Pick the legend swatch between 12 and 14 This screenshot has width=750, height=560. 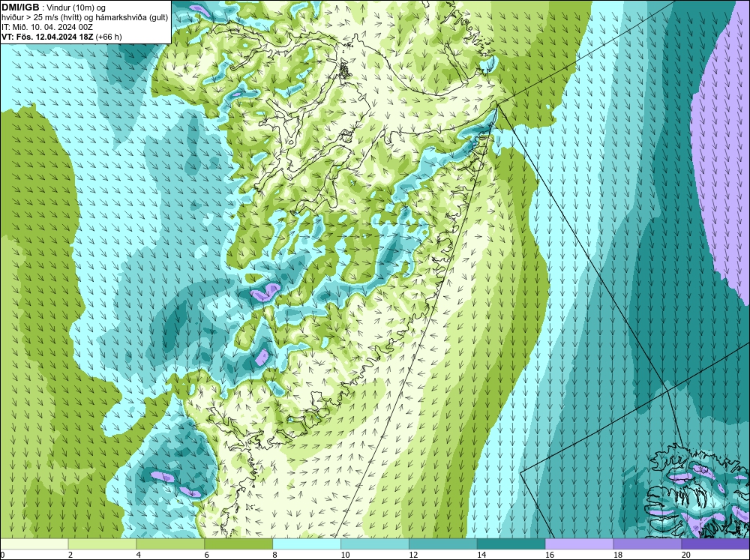pos(443,544)
